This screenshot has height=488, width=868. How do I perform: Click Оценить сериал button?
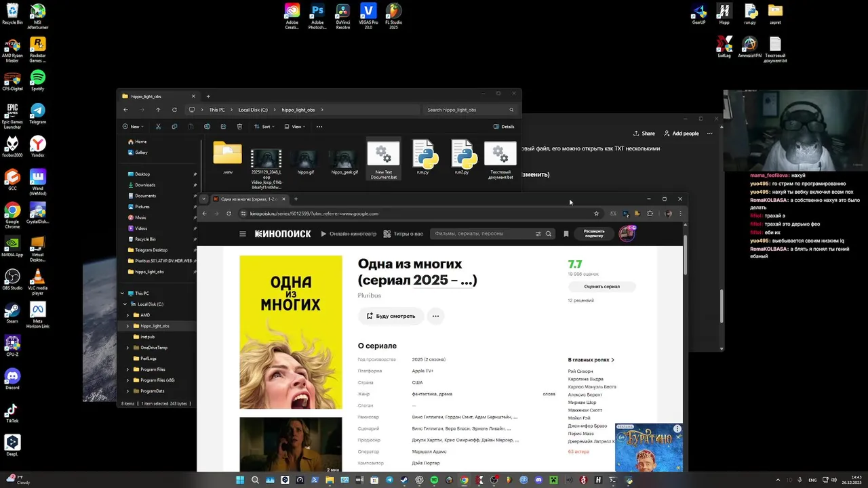[602, 287]
